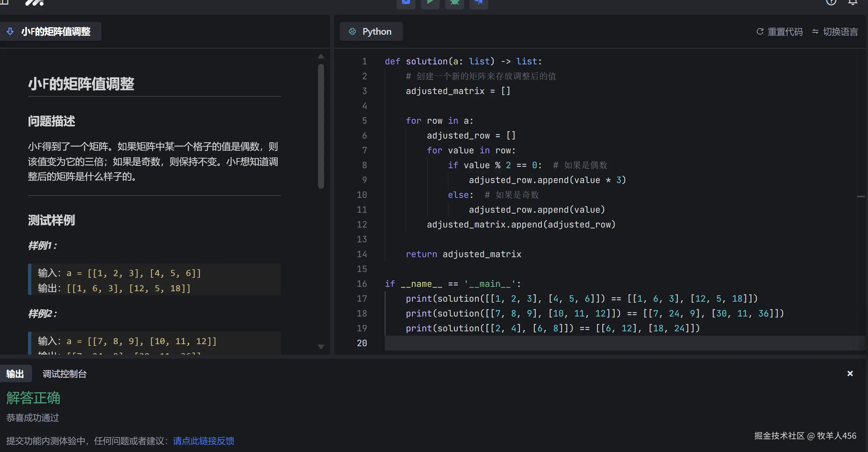
Task: Click the problem panel scroll-down arrow
Action: [x=321, y=346]
